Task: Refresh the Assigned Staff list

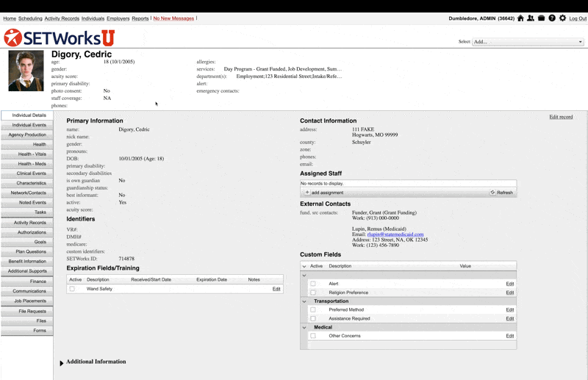Action: (x=502, y=193)
